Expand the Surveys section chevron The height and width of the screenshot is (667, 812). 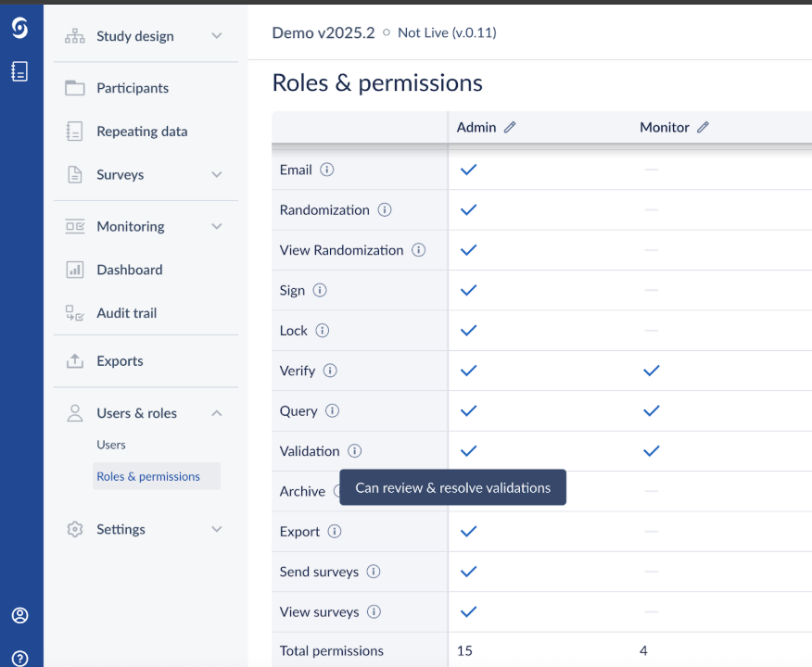pos(217,175)
